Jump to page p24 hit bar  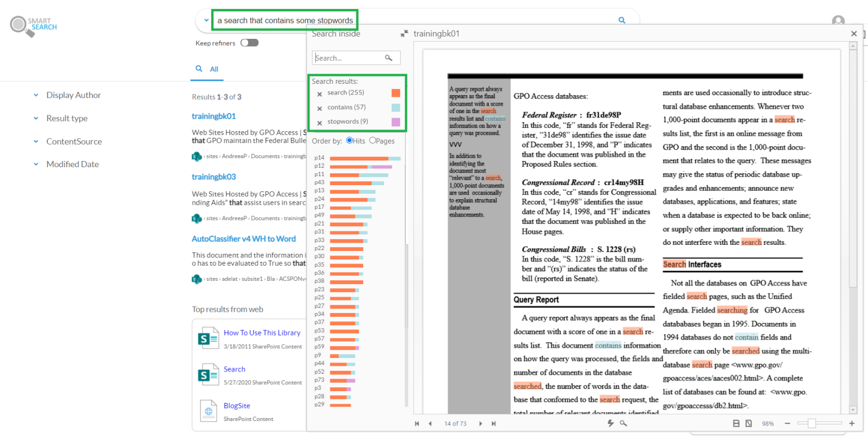coord(352,199)
